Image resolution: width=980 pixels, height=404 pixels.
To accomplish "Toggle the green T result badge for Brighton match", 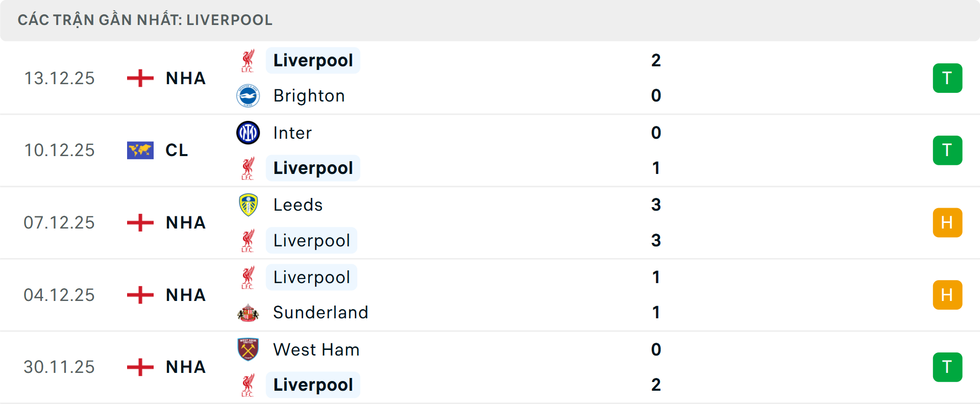I will coord(948,78).
